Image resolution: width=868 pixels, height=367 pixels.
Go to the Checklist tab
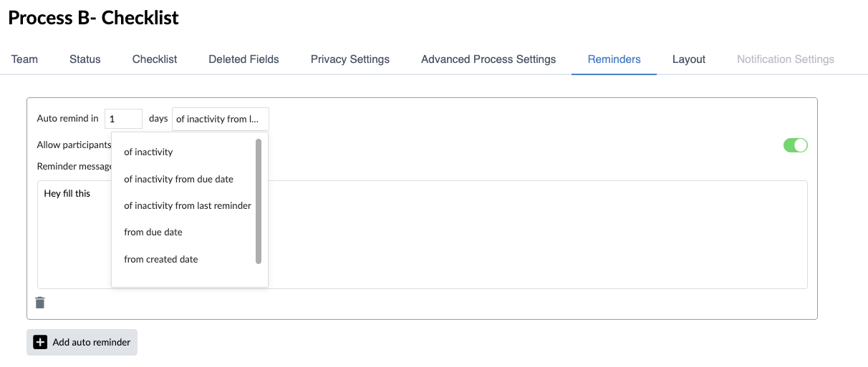[x=155, y=59]
